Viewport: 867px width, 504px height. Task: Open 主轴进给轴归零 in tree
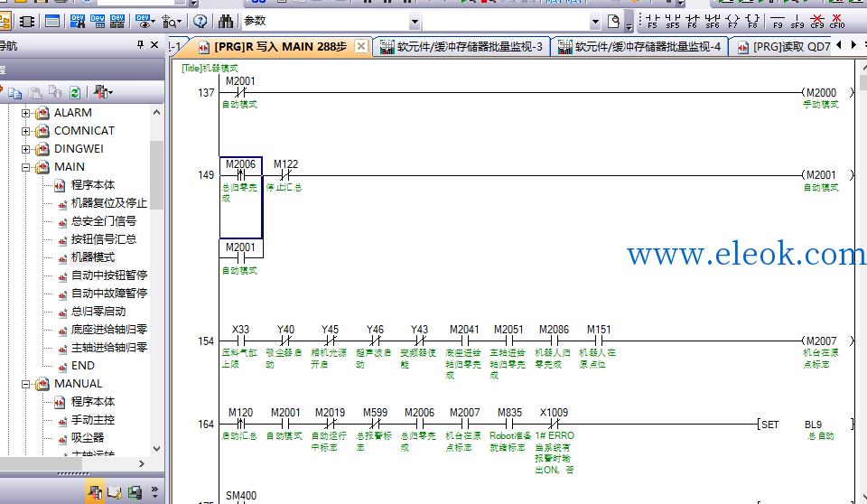click(109, 348)
